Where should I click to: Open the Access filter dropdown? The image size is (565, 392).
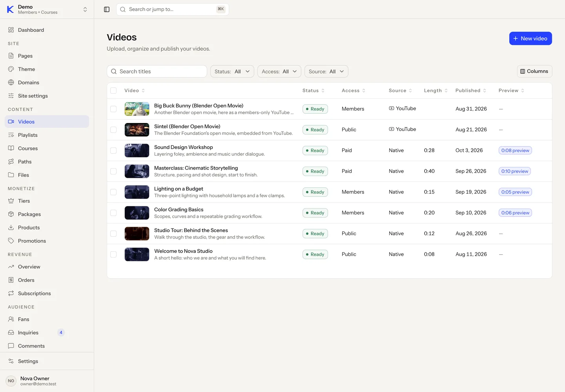point(279,71)
